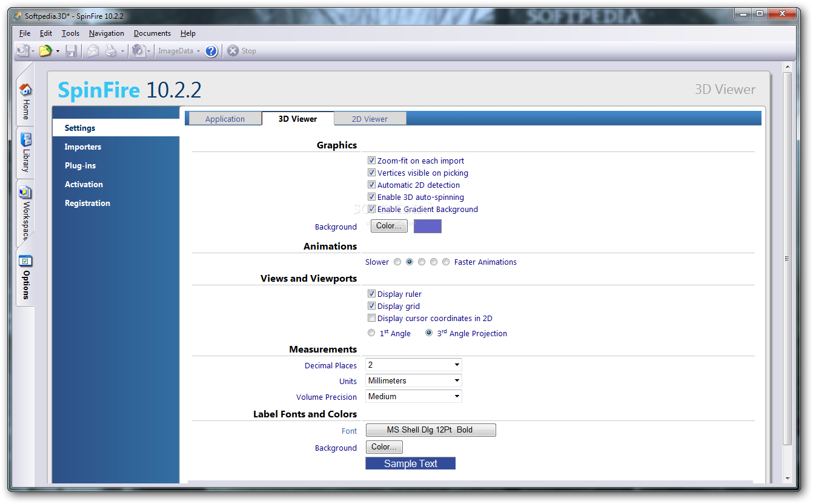Switch to the Application tab
This screenshot has width=813, height=504.
pyautogui.click(x=225, y=119)
